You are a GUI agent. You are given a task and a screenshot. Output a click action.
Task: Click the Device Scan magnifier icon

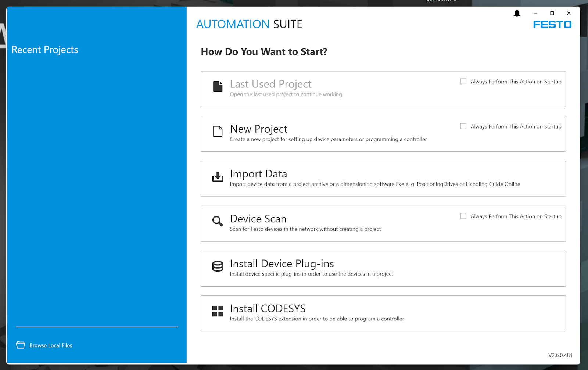(218, 221)
